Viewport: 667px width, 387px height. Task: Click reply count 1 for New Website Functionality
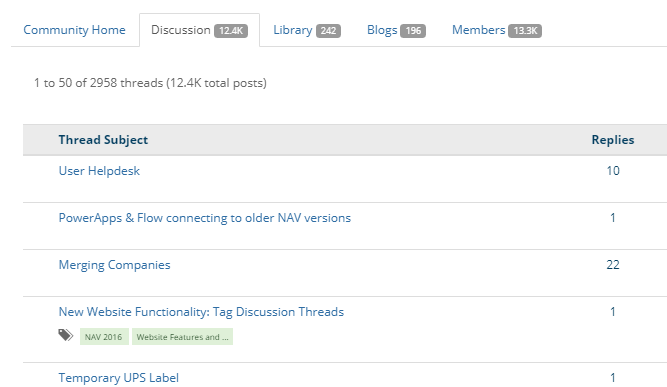613,312
